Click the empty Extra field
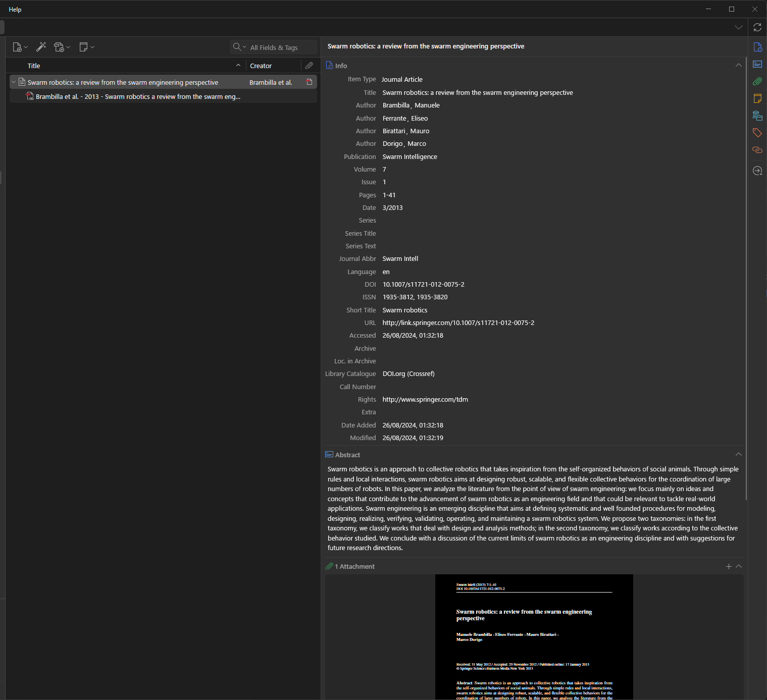The width and height of the screenshot is (767, 700). pos(560,412)
